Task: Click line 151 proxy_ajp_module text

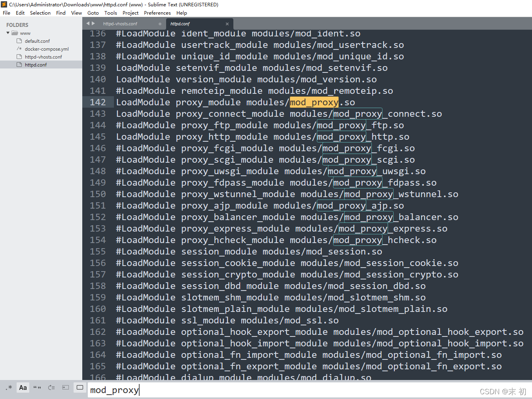Action: [x=224, y=206]
